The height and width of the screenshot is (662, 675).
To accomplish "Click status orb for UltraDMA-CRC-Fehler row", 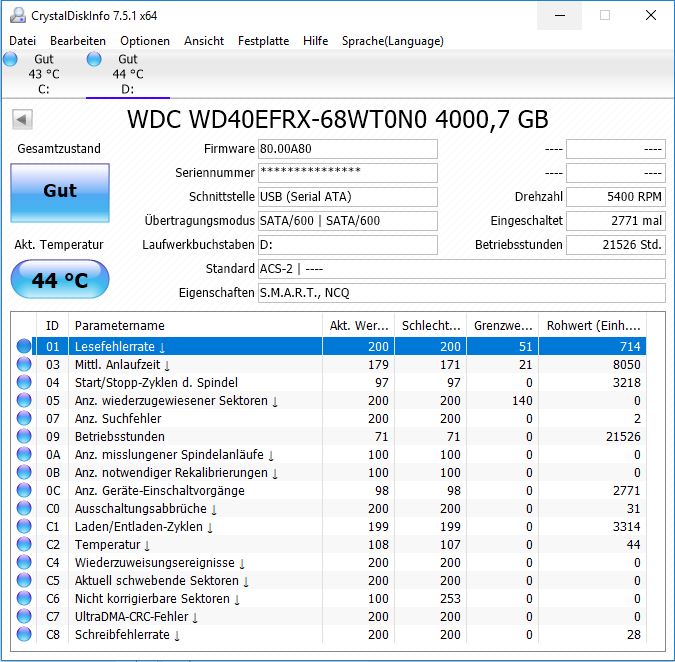I will (x=24, y=616).
